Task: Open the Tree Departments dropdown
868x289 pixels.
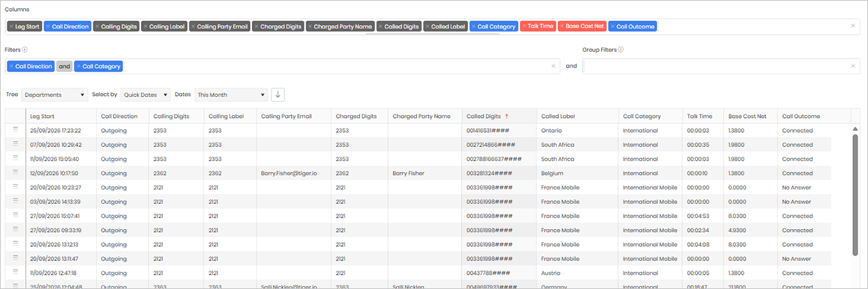Action: [54, 95]
